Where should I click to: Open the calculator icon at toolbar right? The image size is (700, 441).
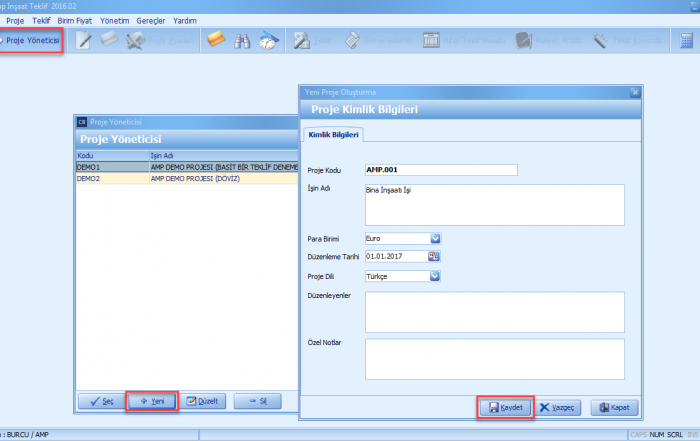[686, 41]
